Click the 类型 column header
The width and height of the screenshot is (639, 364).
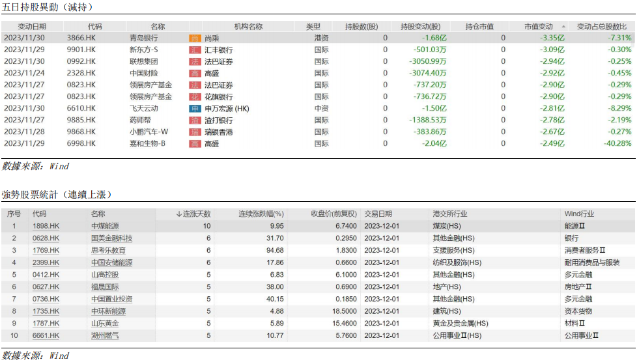[x=313, y=27]
